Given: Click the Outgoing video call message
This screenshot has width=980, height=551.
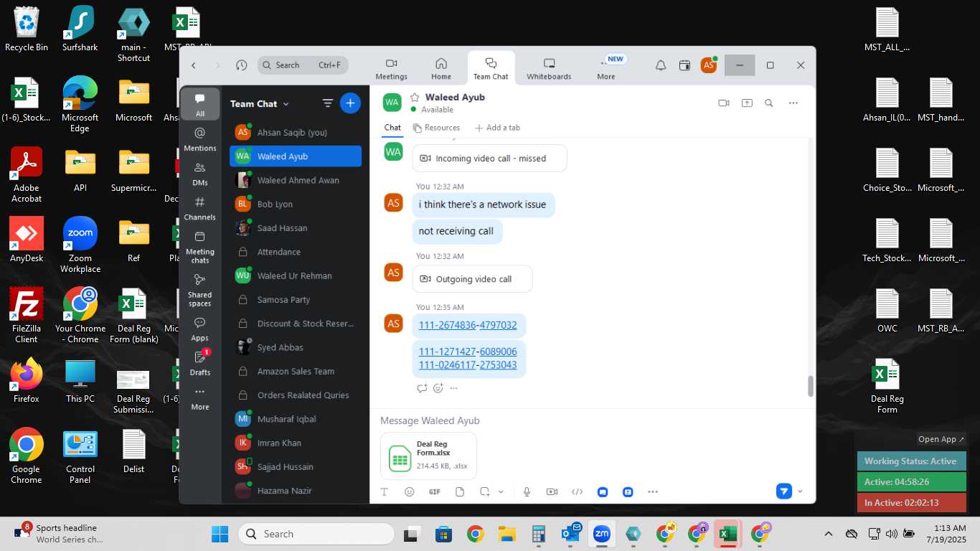Looking at the screenshot, I should 472,279.
